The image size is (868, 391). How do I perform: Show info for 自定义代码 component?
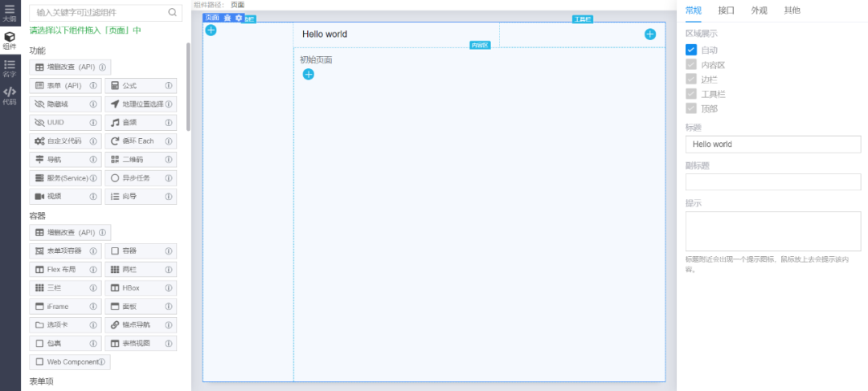pyautogui.click(x=93, y=141)
